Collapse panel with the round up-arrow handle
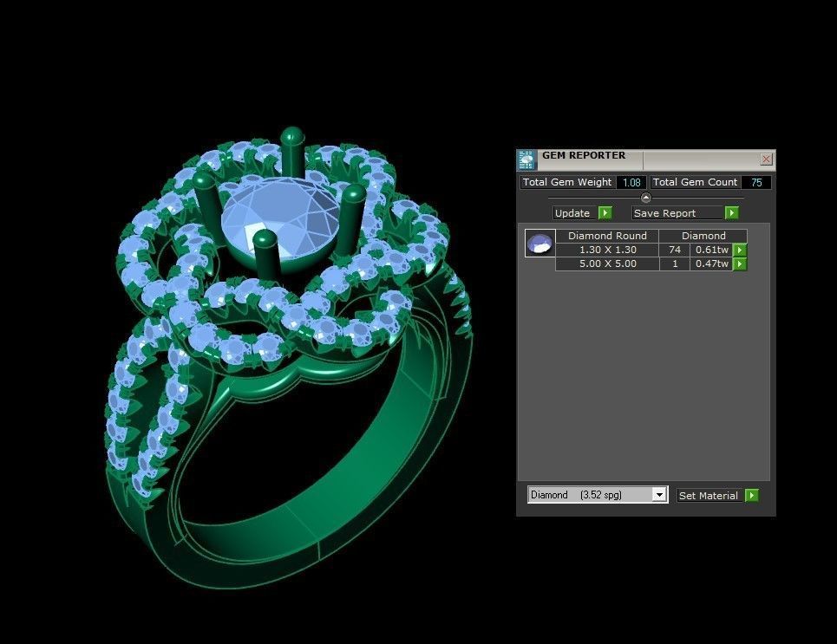Image resolution: width=837 pixels, height=644 pixels. pyautogui.click(x=646, y=198)
